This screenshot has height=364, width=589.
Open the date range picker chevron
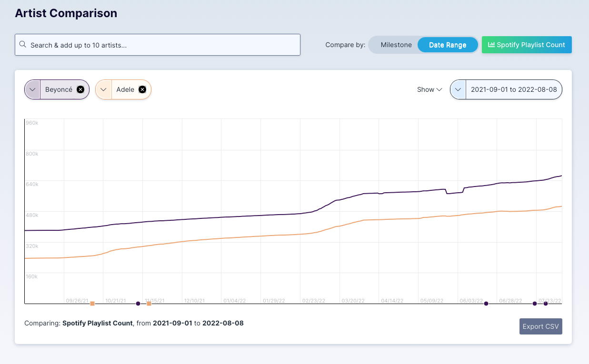pos(458,89)
